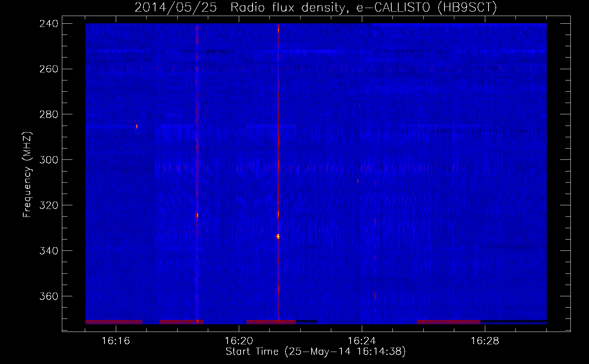
Task: Click the 240 frequency tick label
Action: pos(49,23)
